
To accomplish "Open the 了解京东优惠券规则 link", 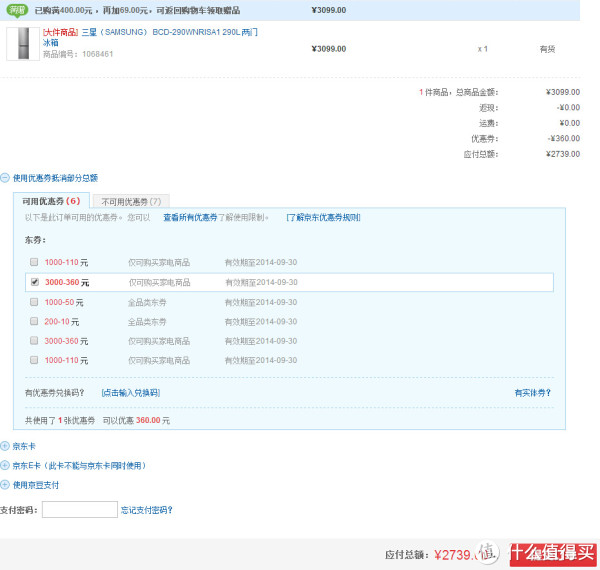I will [x=323, y=218].
